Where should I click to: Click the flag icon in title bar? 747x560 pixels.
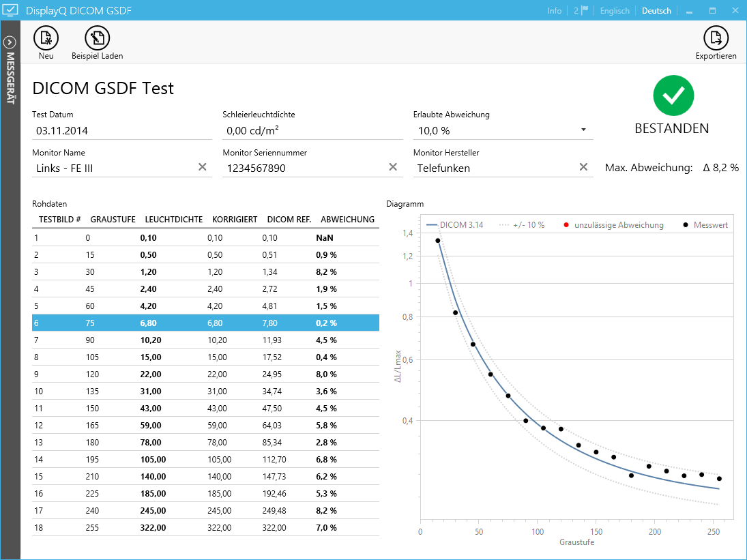[x=584, y=11]
